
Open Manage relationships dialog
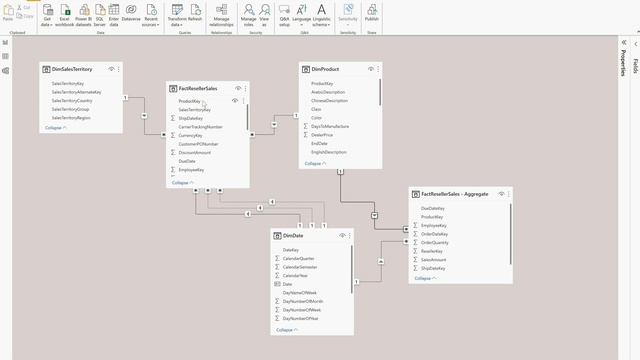(221, 16)
